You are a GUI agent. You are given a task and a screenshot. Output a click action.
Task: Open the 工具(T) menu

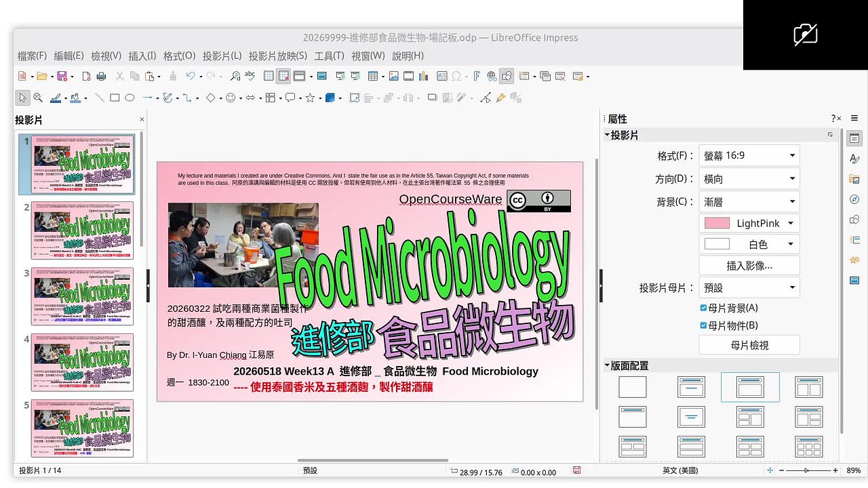[329, 56]
